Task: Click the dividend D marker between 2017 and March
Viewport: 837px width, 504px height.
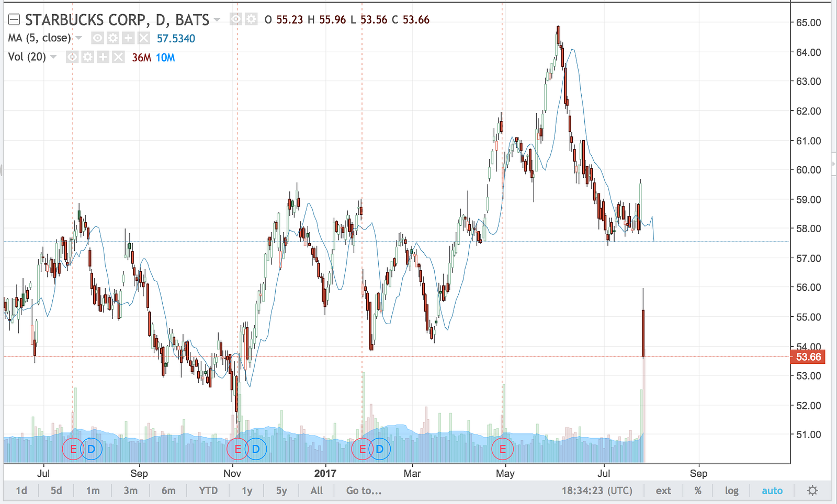Action: 380,449
